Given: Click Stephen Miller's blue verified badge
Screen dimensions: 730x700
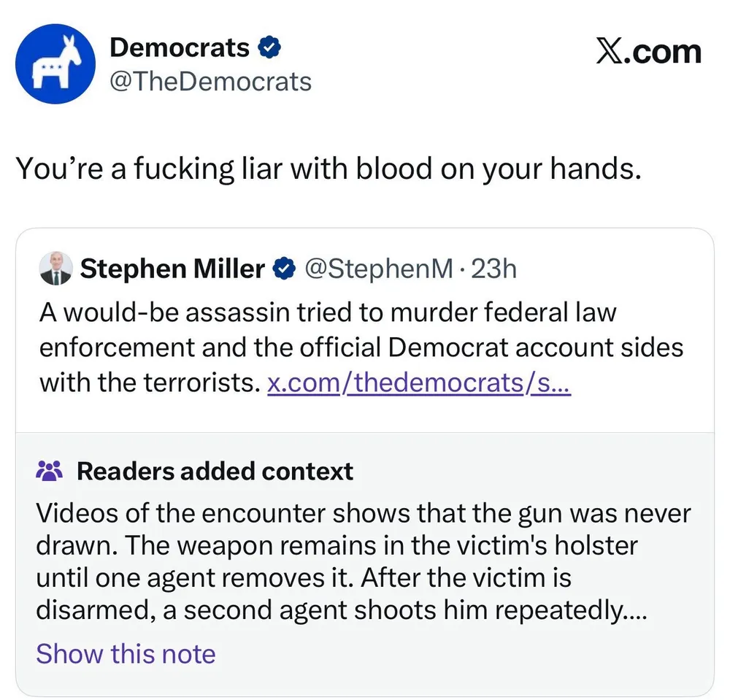Looking at the screenshot, I should pyautogui.click(x=283, y=269).
